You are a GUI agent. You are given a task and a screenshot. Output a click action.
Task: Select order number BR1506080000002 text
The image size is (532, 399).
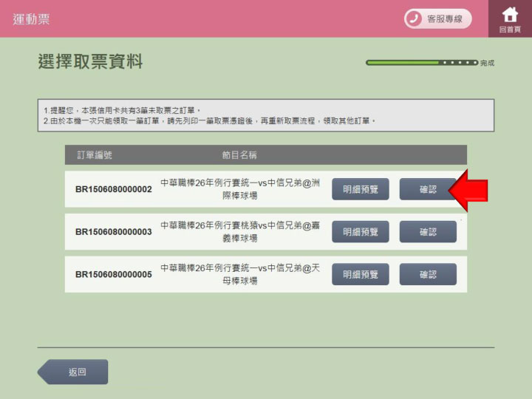click(x=114, y=189)
